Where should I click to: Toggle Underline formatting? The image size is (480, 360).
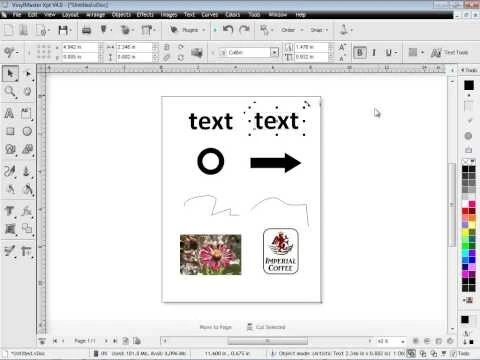click(x=389, y=53)
